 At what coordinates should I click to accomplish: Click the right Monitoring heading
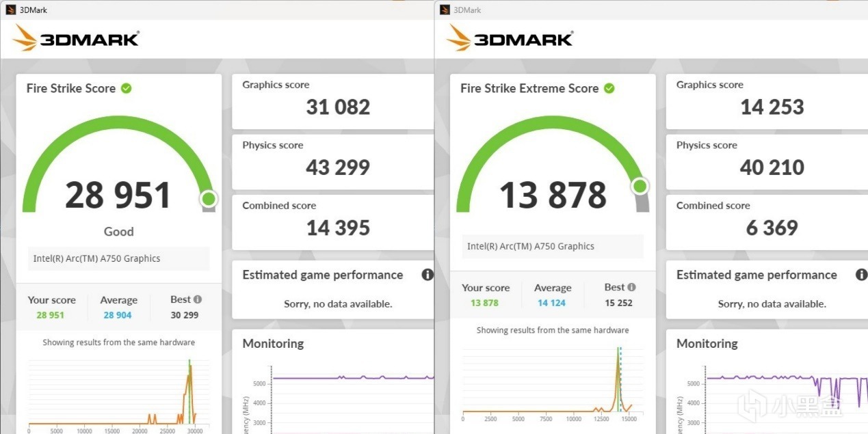pyautogui.click(x=707, y=344)
